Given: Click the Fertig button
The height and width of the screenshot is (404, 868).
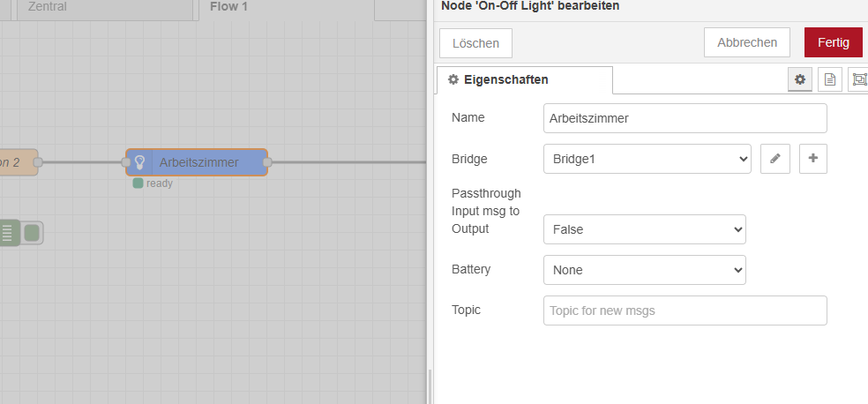Looking at the screenshot, I should coord(833,42).
